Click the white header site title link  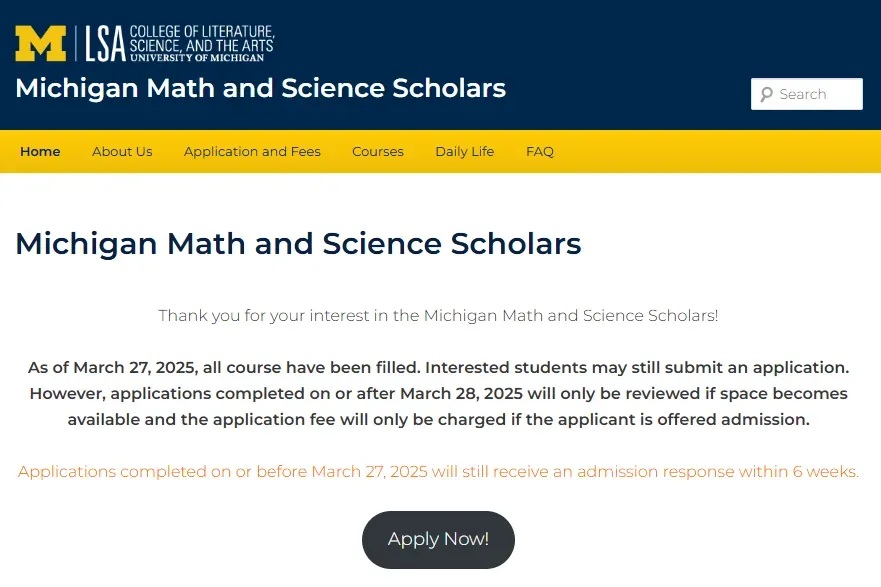[x=261, y=88]
